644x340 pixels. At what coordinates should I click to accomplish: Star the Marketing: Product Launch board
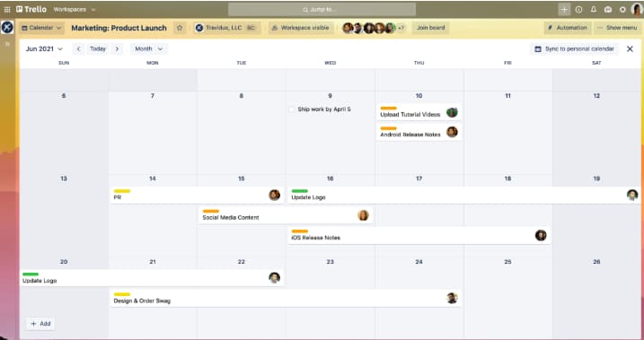[x=180, y=28]
